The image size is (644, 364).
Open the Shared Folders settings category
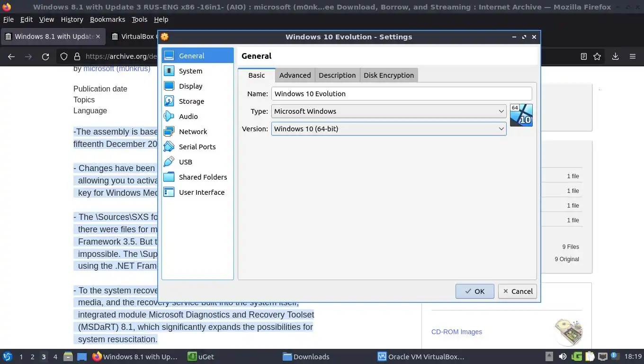[x=197, y=177]
